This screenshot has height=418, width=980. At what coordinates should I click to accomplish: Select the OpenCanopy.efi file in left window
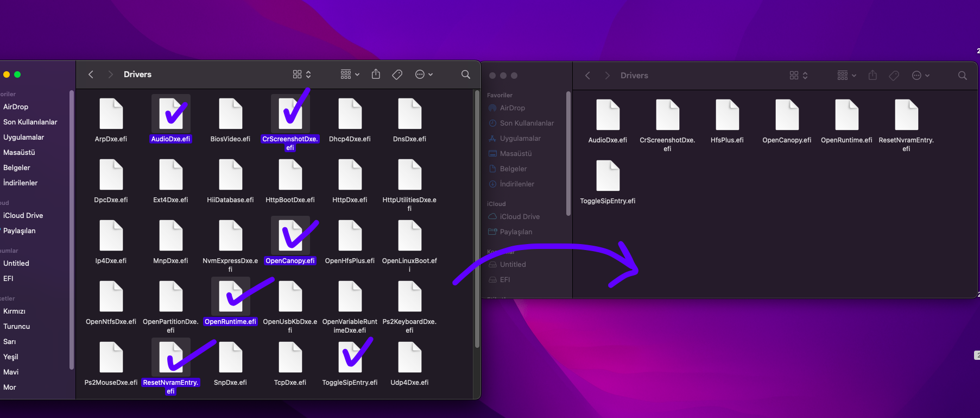coord(290,236)
